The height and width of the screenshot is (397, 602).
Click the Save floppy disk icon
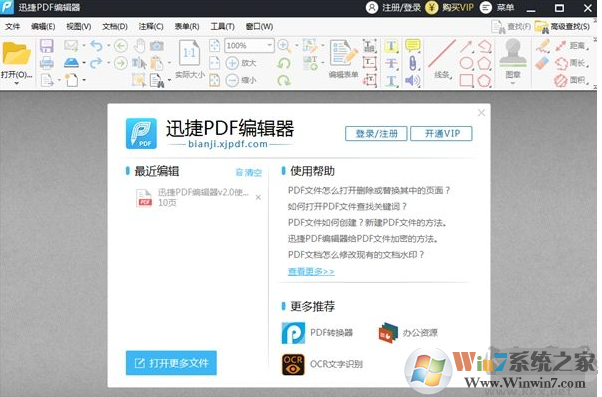point(46,46)
